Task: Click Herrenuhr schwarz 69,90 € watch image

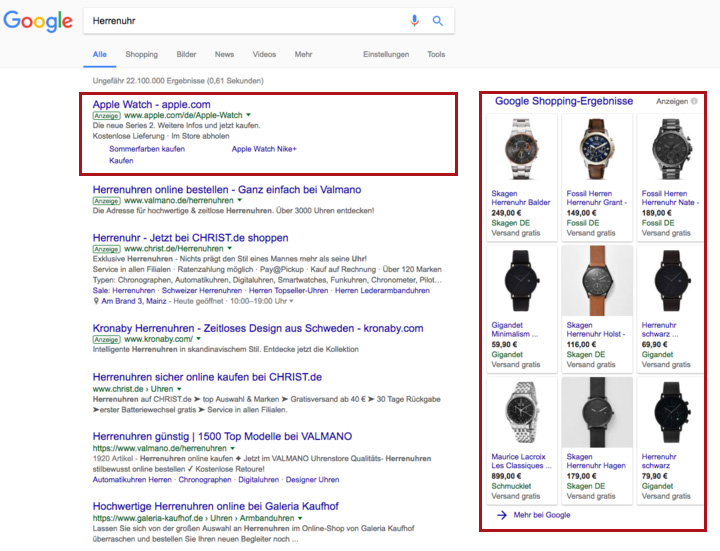Action: coord(672,281)
